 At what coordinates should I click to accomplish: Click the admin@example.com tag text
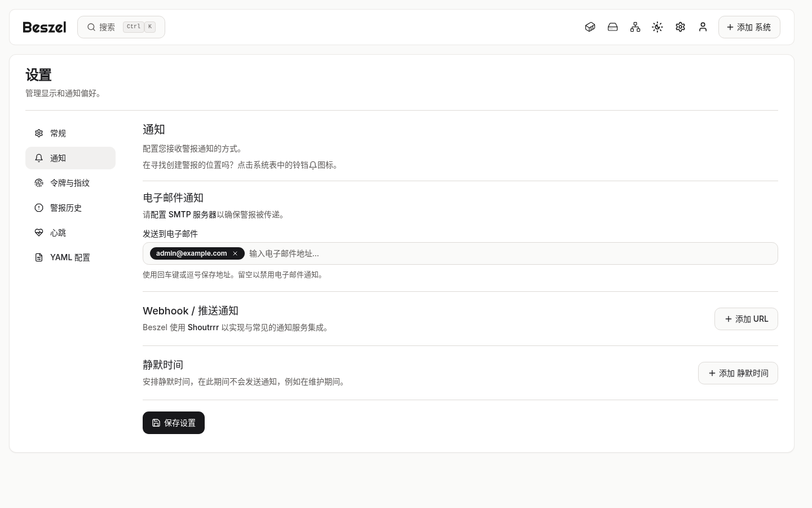pyautogui.click(x=191, y=253)
